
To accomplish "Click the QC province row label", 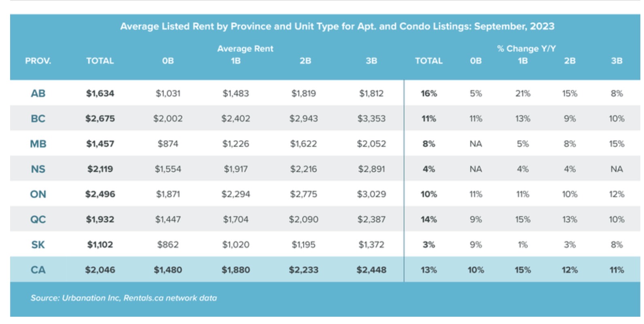I will [38, 219].
